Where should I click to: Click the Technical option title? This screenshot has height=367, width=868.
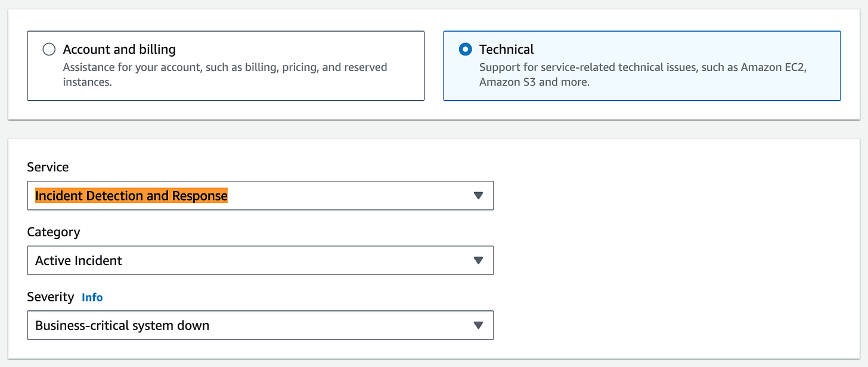[507, 50]
